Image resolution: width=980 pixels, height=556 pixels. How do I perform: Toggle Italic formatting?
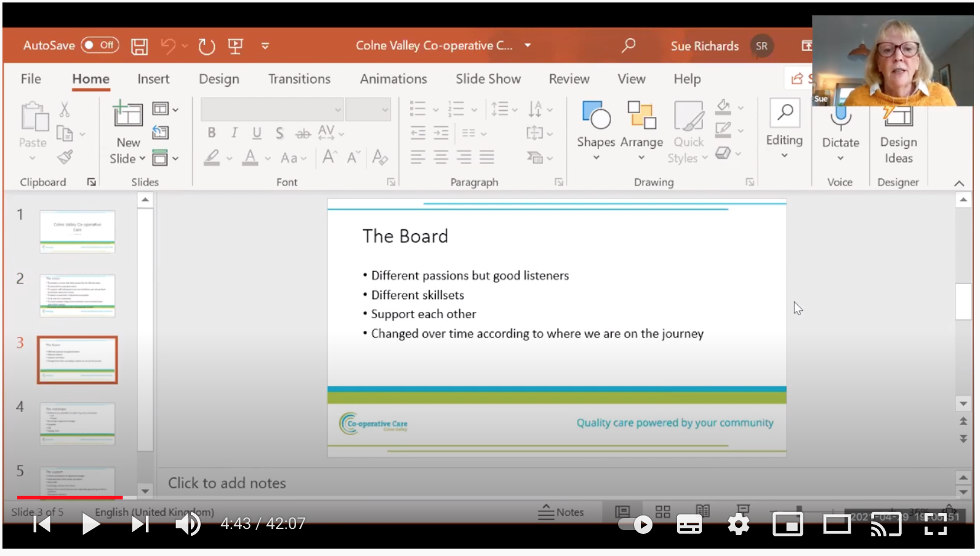[x=235, y=133]
